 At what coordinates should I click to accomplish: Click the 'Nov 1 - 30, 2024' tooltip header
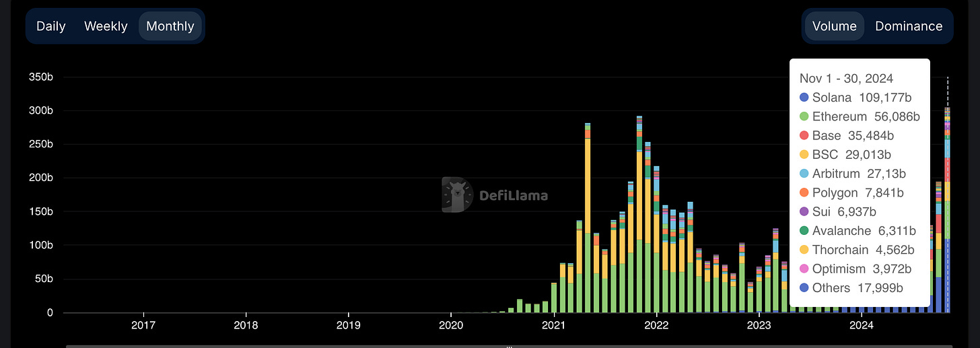click(x=847, y=79)
